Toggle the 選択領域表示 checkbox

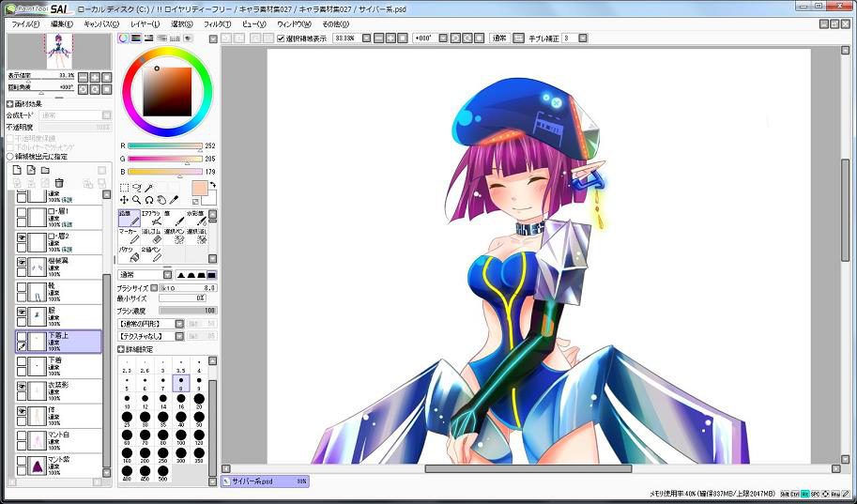click(281, 38)
